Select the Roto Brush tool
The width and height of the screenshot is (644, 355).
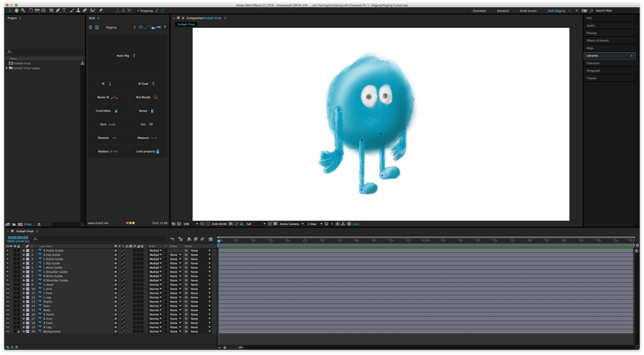click(92, 10)
